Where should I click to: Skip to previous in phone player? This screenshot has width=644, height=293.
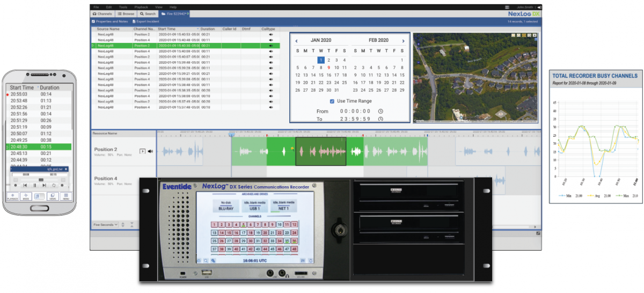25,185
